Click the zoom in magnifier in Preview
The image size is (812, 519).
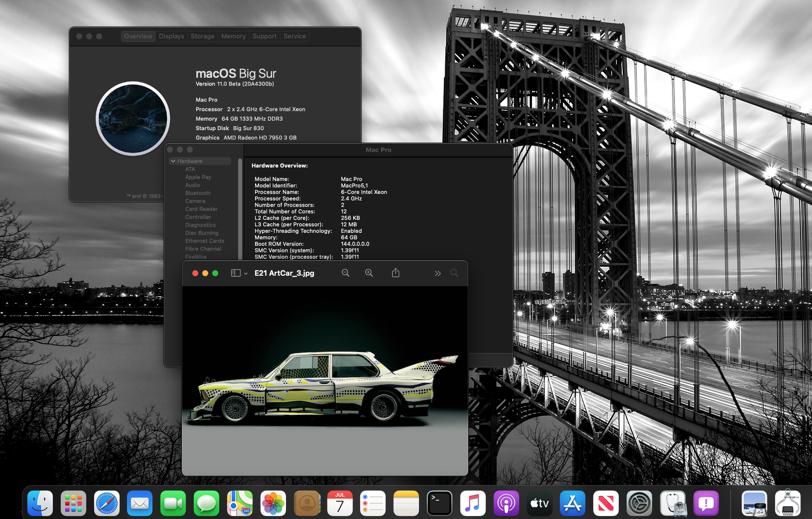pyautogui.click(x=369, y=273)
